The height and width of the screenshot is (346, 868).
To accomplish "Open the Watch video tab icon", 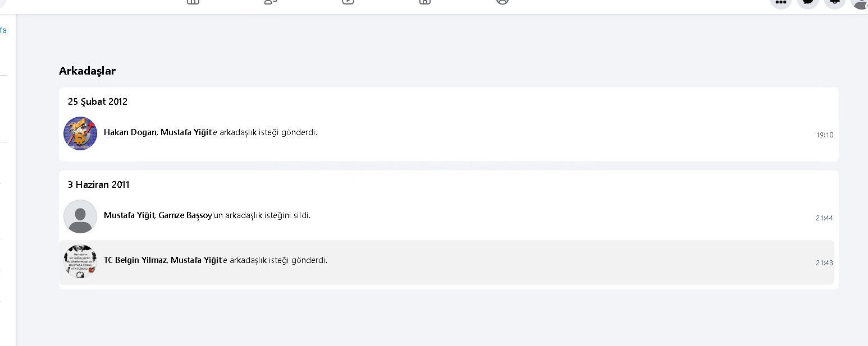I will pyautogui.click(x=348, y=2).
